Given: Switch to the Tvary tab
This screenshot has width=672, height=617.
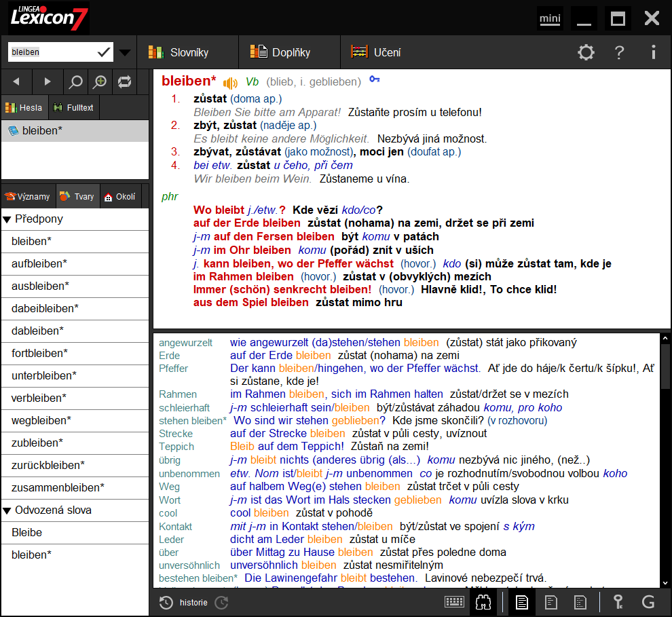Looking at the screenshot, I should [77, 196].
